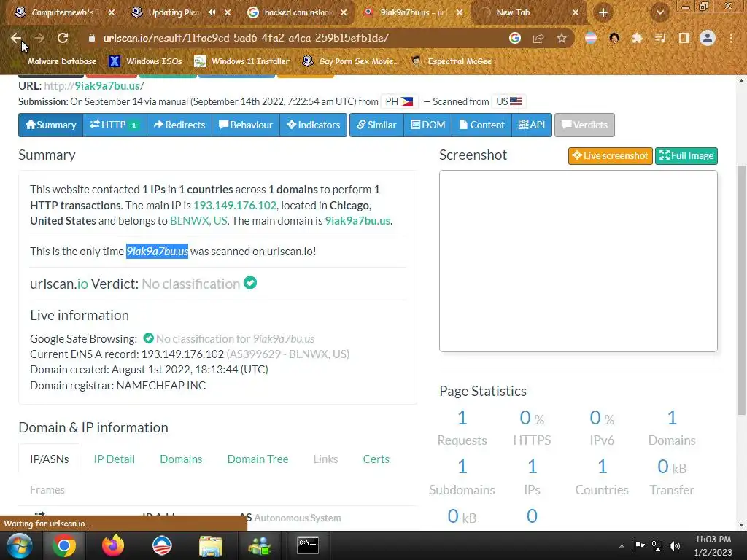Screen dimensions: 747x560
Task: Click the verdict green checkmark icon
Action: pyautogui.click(x=250, y=283)
